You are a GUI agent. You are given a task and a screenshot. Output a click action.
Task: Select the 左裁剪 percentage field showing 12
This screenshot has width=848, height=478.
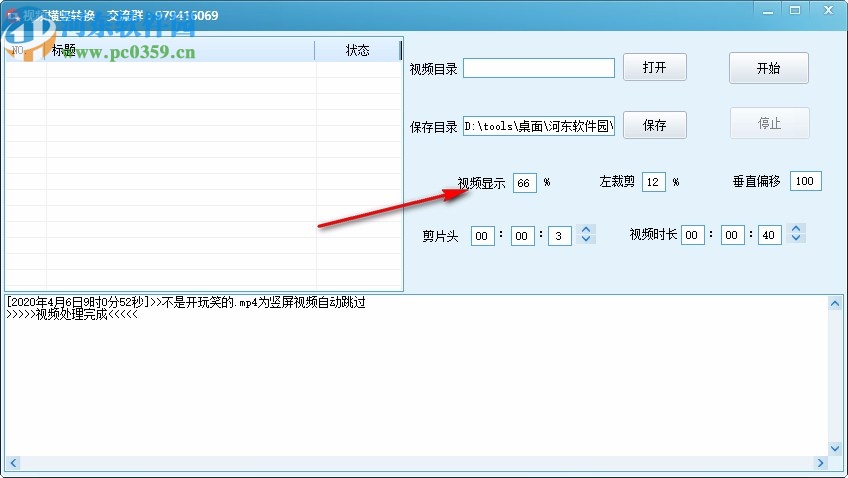click(653, 182)
